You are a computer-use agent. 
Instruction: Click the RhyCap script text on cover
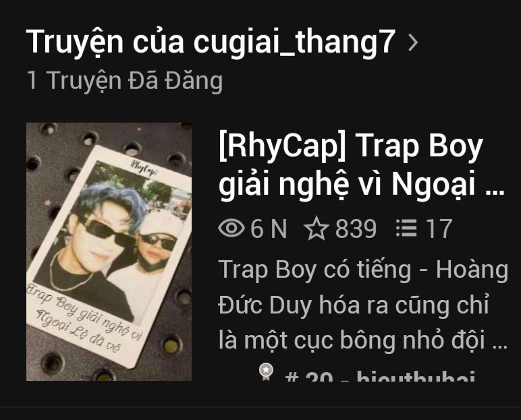tap(143, 167)
